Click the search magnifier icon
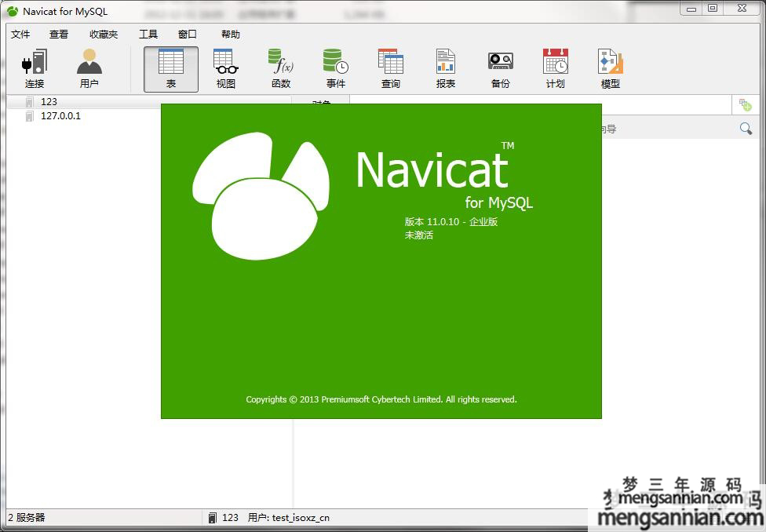The image size is (766, 532). [746, 129]
